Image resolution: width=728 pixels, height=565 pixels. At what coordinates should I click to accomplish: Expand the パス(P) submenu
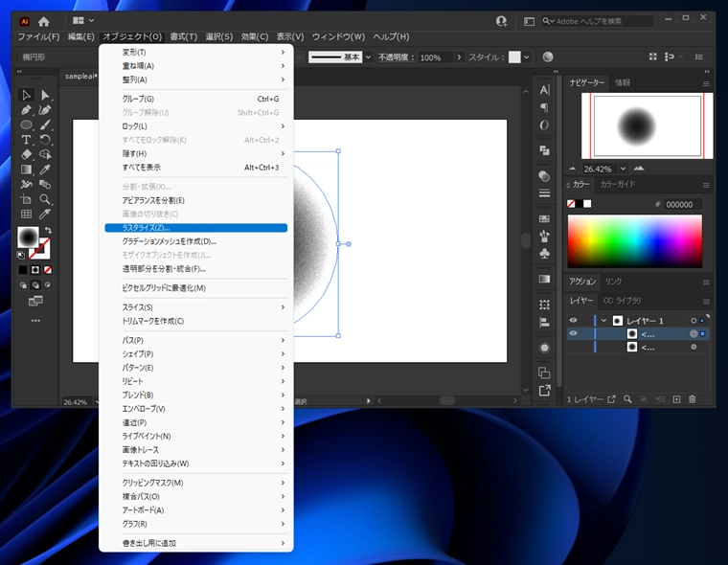pos(196,340)
